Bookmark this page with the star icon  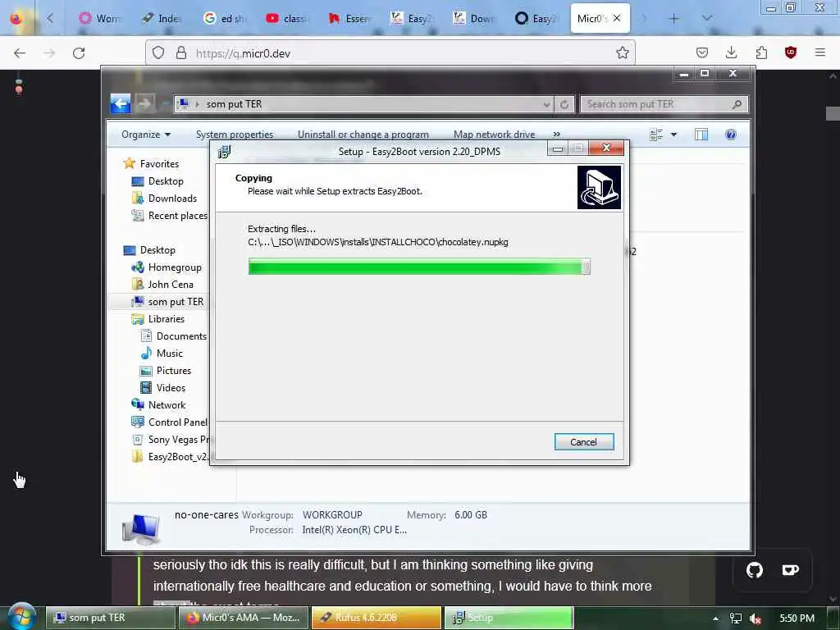pyautogui.click(x=622, y=52)
